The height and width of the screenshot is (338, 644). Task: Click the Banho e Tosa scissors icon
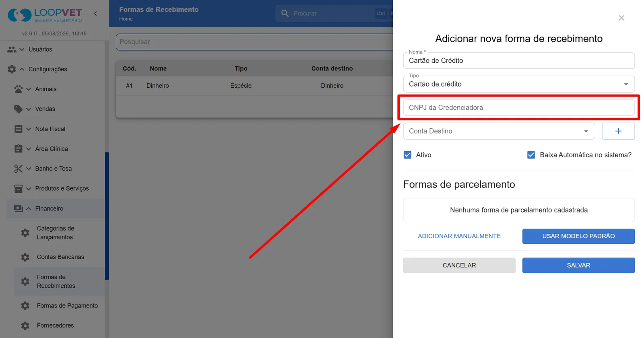(19, 169)
